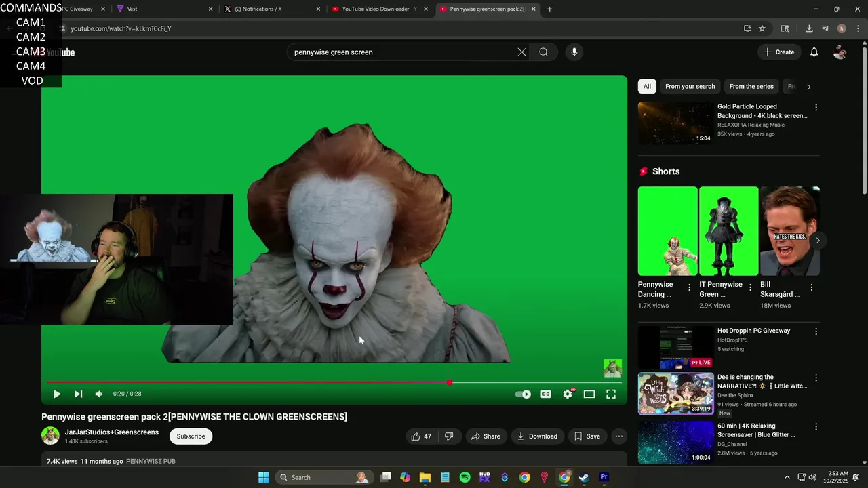The height and width of the screenshot is (488, 868).
Task: Select From the series chip
Action: pos(751,87)
